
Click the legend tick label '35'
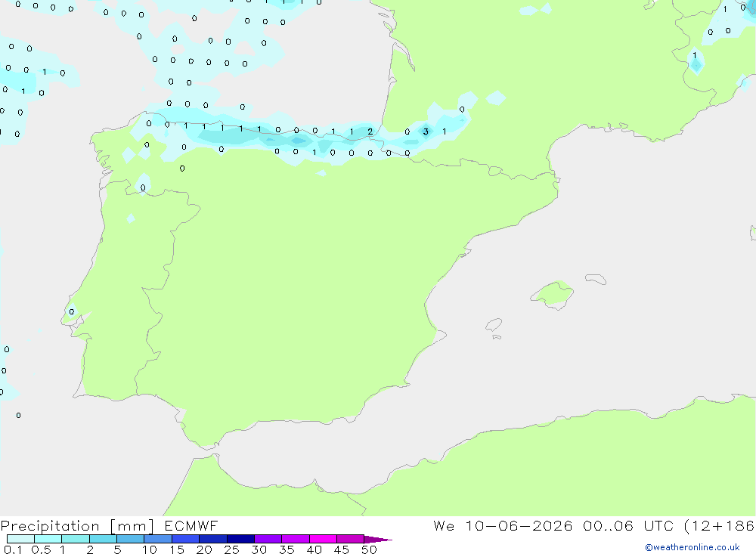(x=287, y=549)
